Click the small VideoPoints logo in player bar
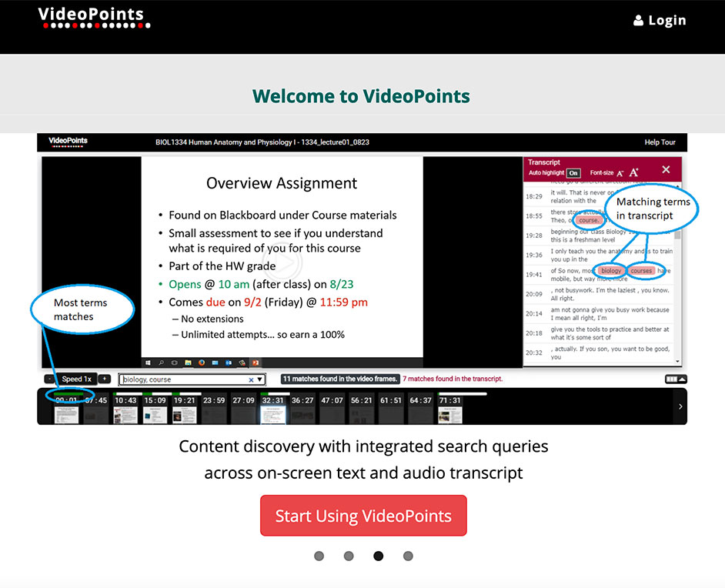 click(x=68, y=142)
